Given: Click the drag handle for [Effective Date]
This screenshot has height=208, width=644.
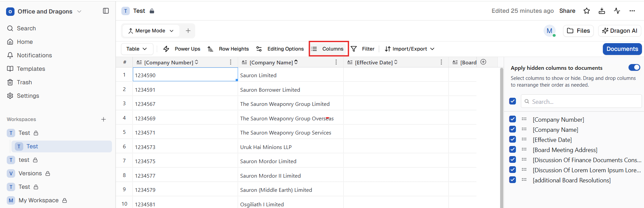Looking at the screenshot, I should pos(524,139).
